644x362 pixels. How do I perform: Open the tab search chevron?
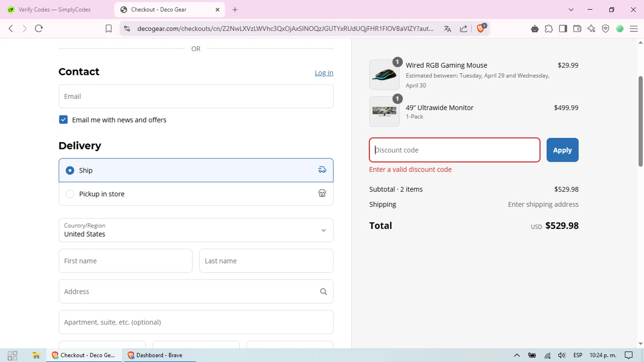point(571,9)
